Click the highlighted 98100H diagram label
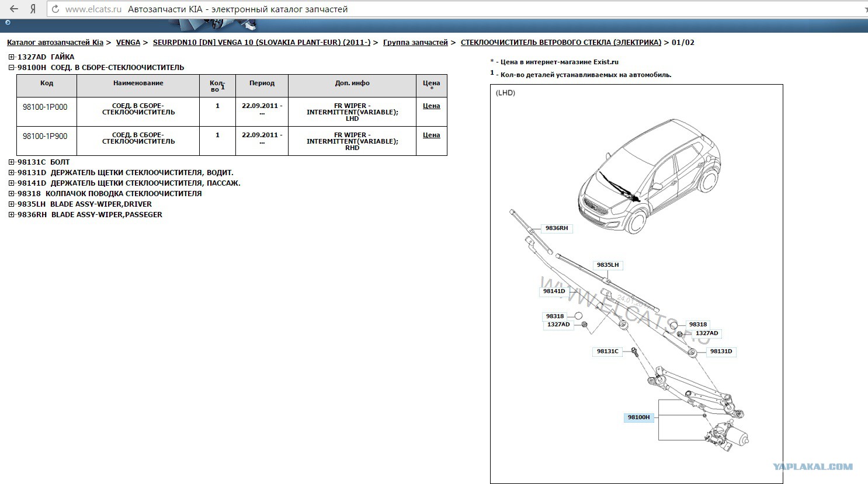Screen dimensions: 868x484 pos(638,417)
